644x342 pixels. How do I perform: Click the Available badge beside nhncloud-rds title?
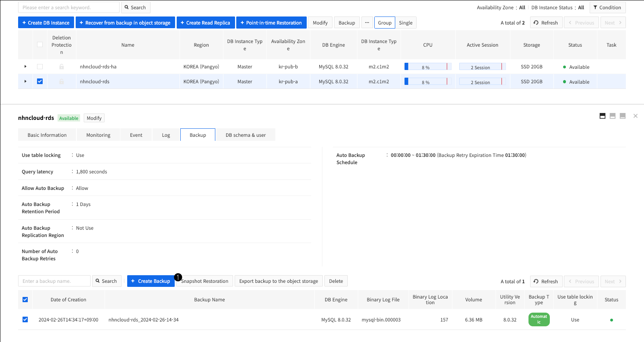[x=69, y=118]
